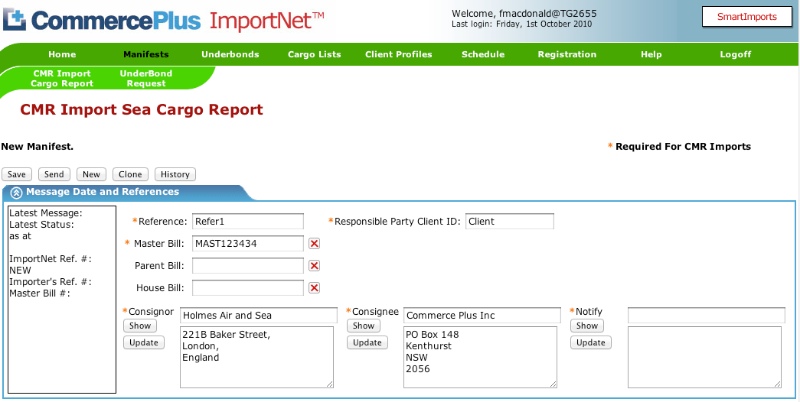Open the SmartImports button
This screenshot has width=800, height=402.
(746, 17)
